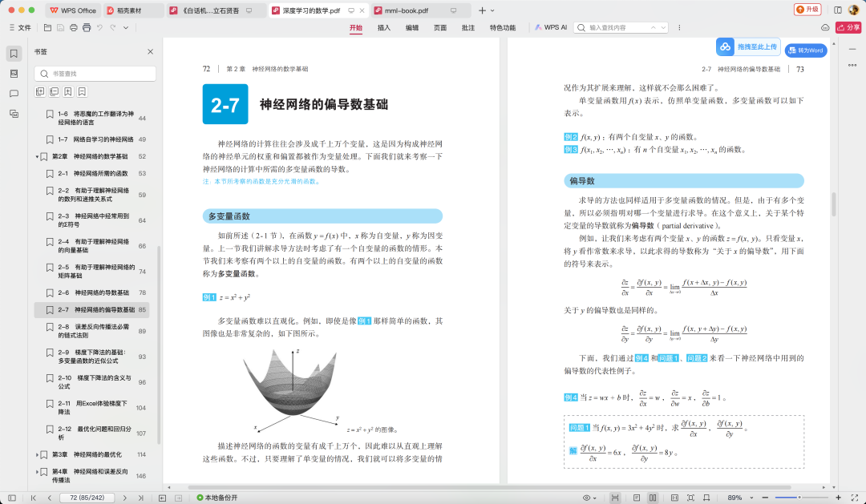Expand the 第4章 bookmark tree
The width and height of the screenshot is (866, 504).
point(37,472)
